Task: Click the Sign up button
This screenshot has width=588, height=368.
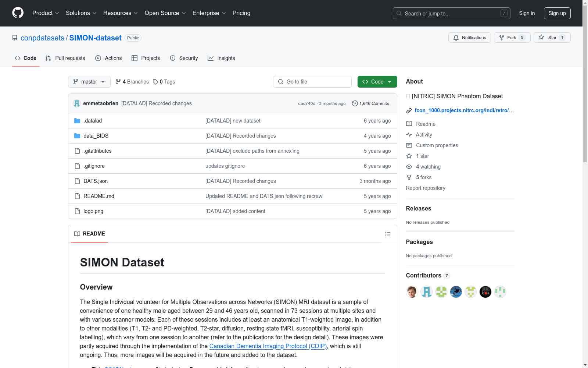Action: [x=557, y=13]
